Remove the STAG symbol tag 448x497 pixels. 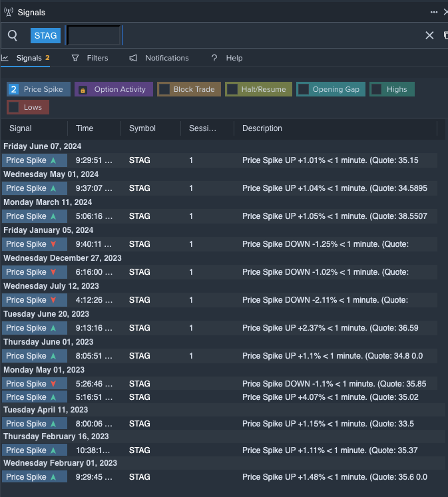[x=45, y=35]
